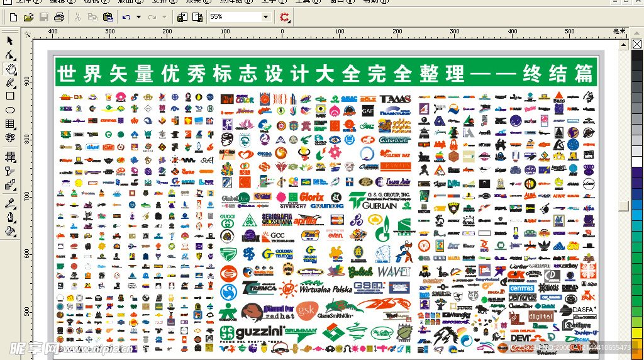Image resolution: width=644 pixels, height=360 pixels.
Task: Click the Open folder icon
Action: pyautogui.click(x=28, y=17)
